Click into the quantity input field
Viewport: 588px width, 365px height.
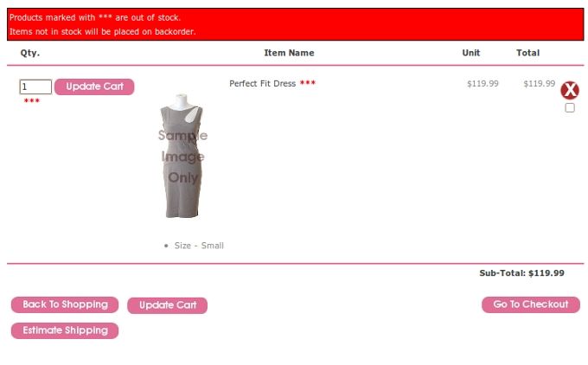coord(35,86)
